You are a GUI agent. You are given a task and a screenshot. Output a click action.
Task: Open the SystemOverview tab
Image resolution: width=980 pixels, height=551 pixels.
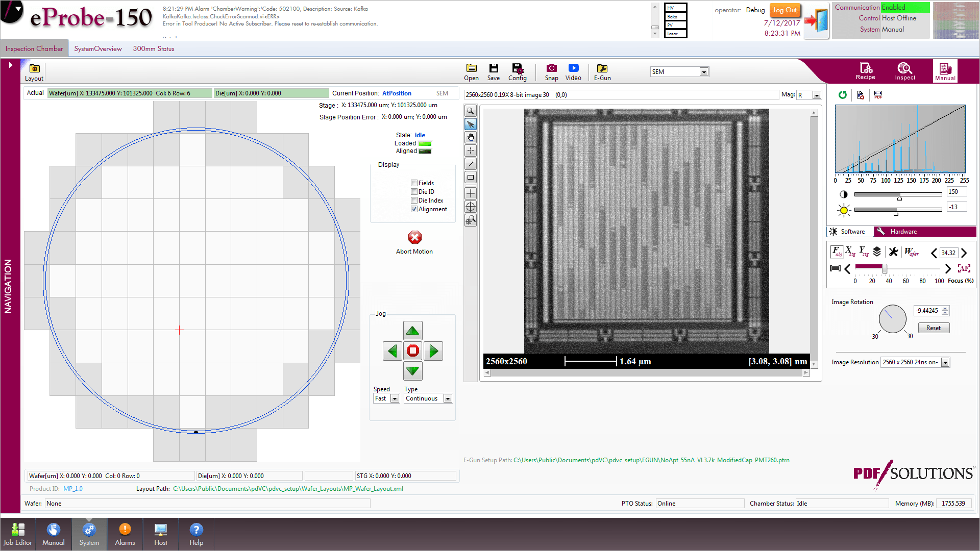98,48
